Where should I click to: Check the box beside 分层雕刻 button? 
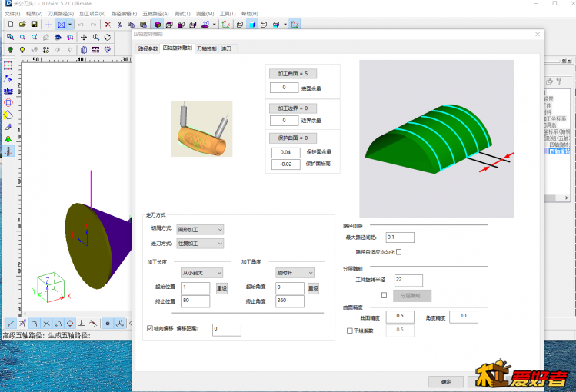pos(385,295)
